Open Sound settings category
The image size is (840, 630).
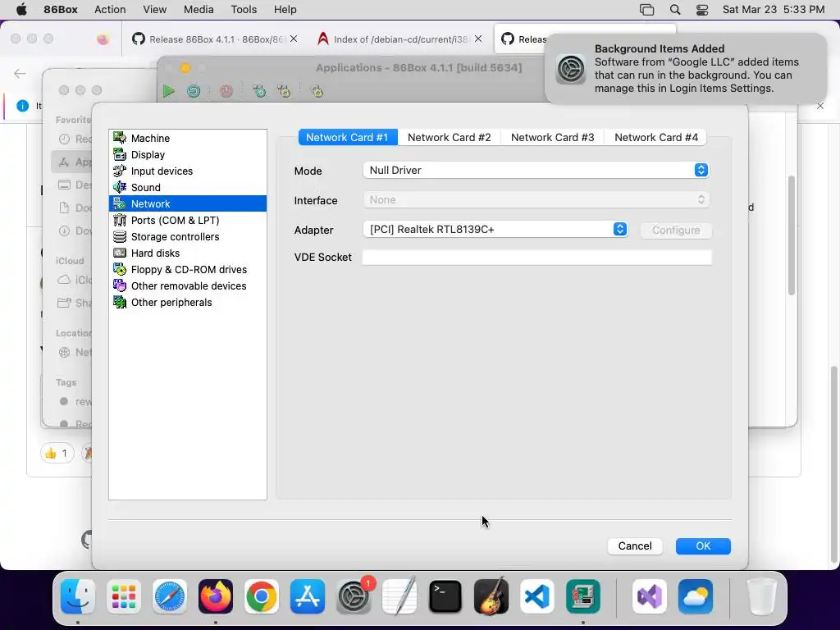click(x=188, y=188)
